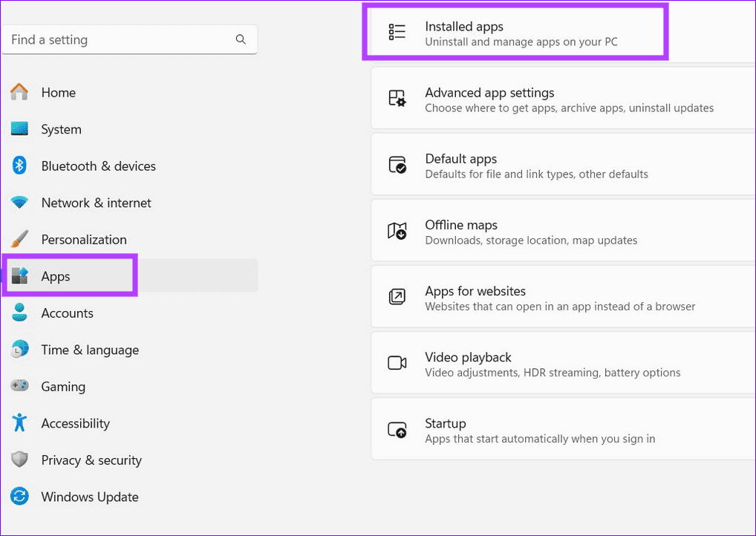This screenshot has height=536, width=756.
Task: Open the Accounts settings page
Action: click(67, 313)
